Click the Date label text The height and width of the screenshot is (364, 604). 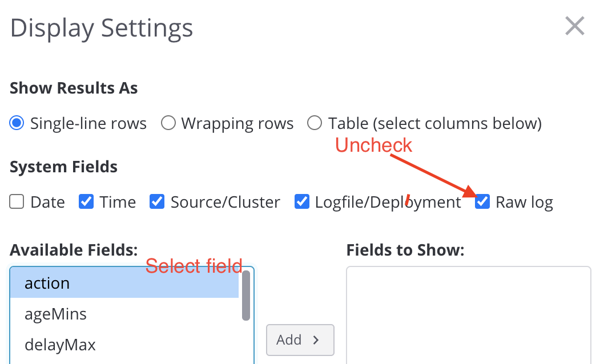click(48, 202)
